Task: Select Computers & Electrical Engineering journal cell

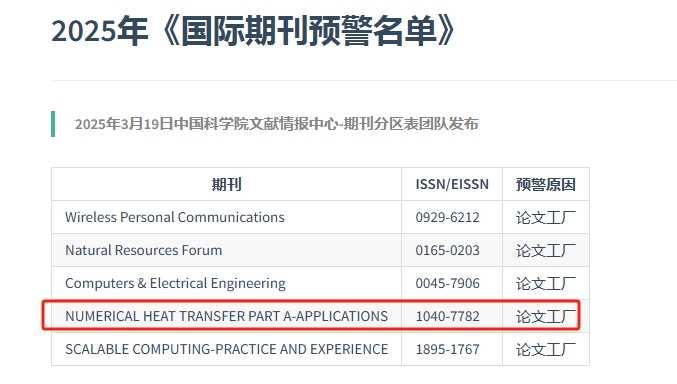Action: (227, 283)
